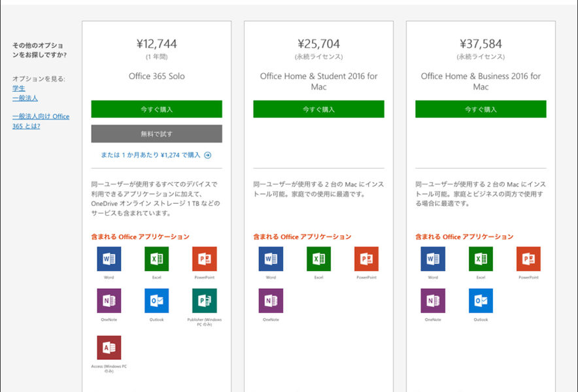Click 永続ライセンス label under ¥37,584
Screen dimensions: 578x392
click(x=481, y=57)
